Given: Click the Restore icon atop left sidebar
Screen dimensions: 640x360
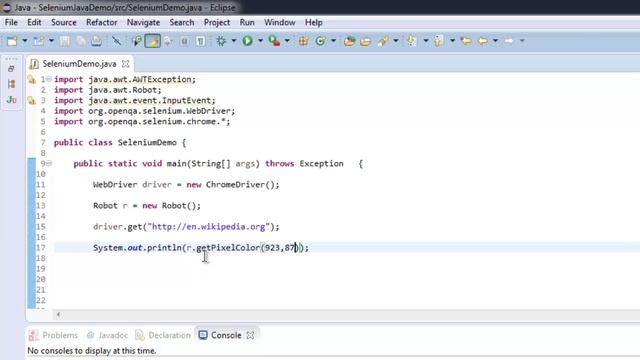Looking at the screenshot, I should (11, 69).
